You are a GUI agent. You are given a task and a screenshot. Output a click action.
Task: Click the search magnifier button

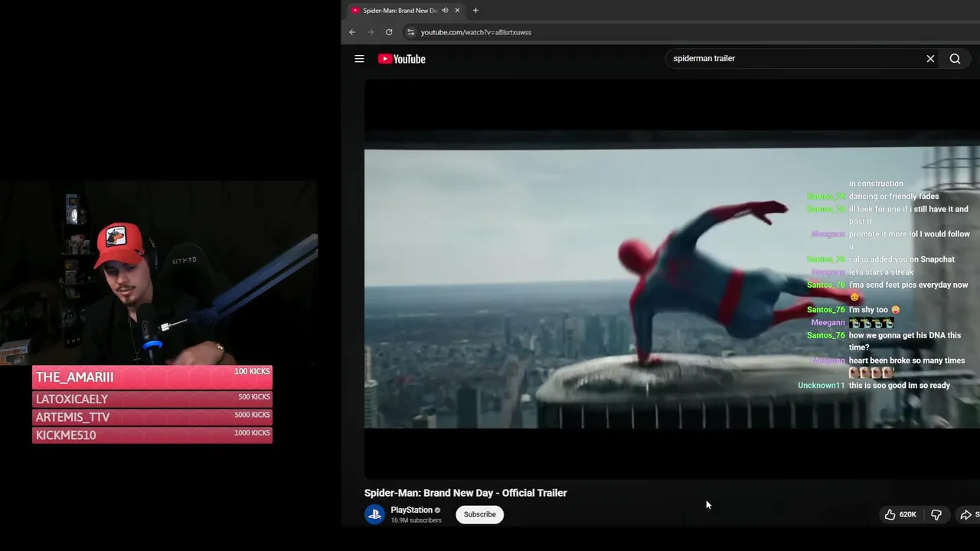[955, 59]
